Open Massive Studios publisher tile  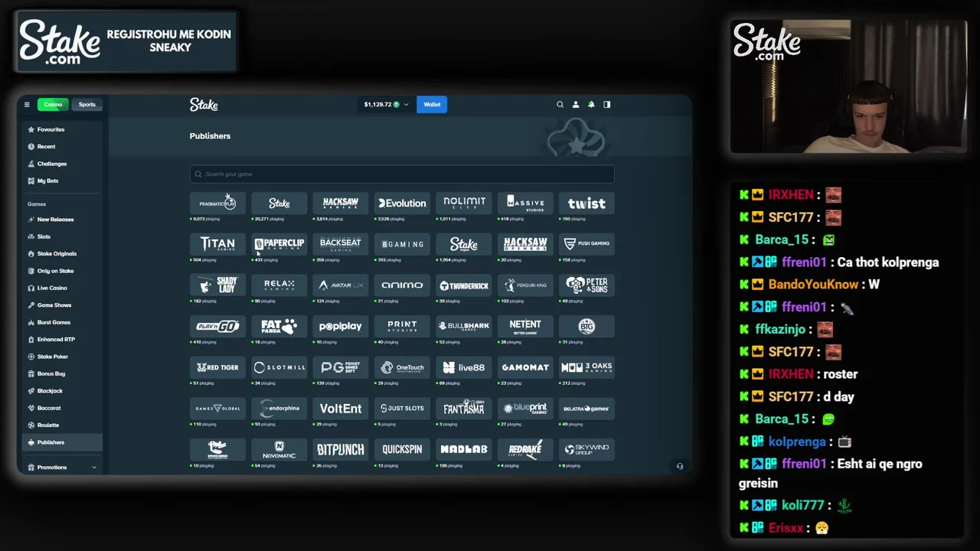click(x=525, y=204)
